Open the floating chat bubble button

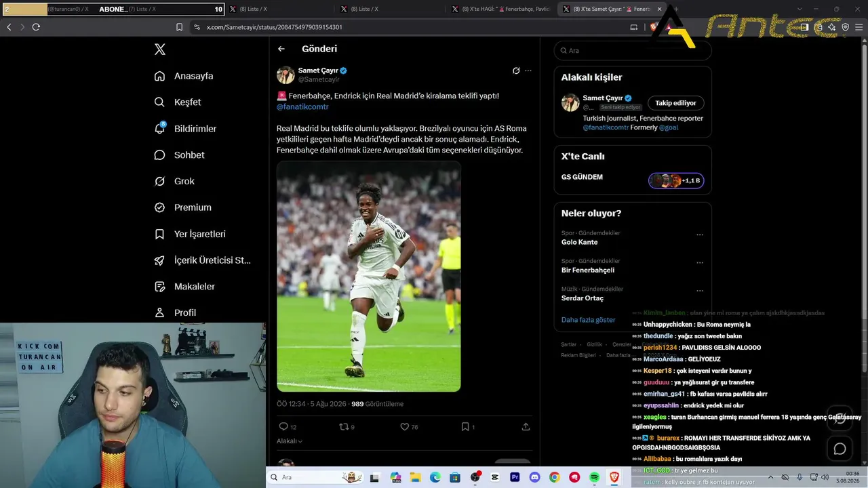tap(840, 449)
